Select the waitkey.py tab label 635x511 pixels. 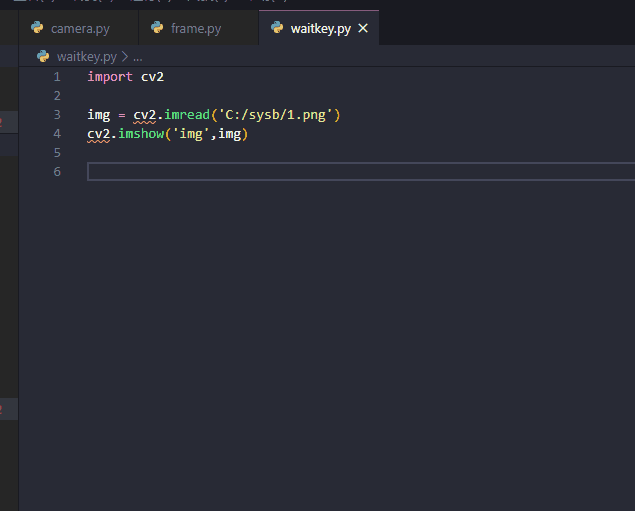(320, 28)
